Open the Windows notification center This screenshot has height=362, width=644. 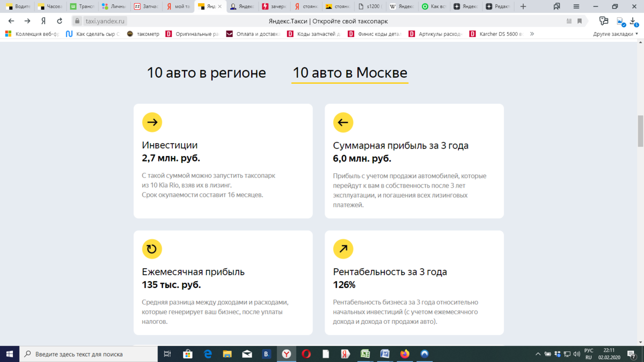coord(632,354)
